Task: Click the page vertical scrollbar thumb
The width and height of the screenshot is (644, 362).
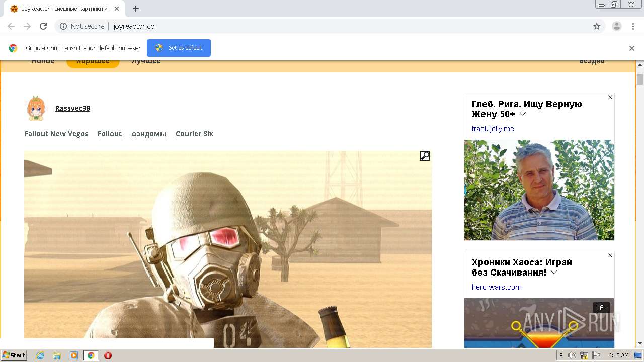Action: (x=640, y=79)
